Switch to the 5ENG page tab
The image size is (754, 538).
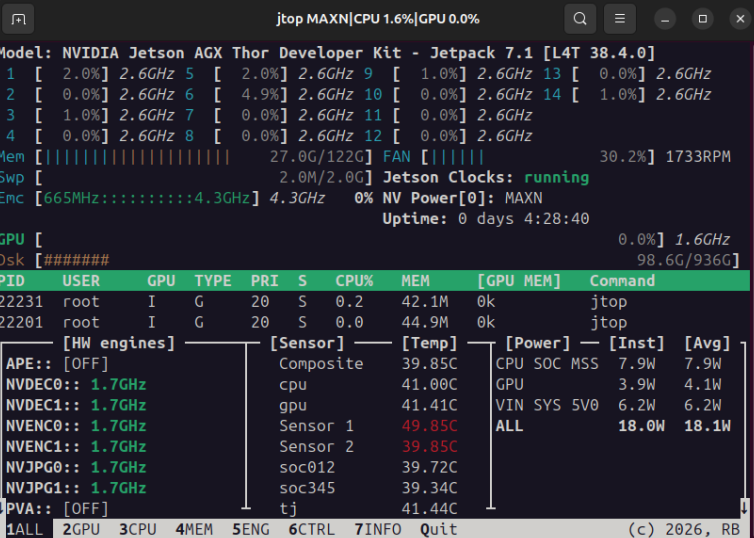click(x=251, y=529)
